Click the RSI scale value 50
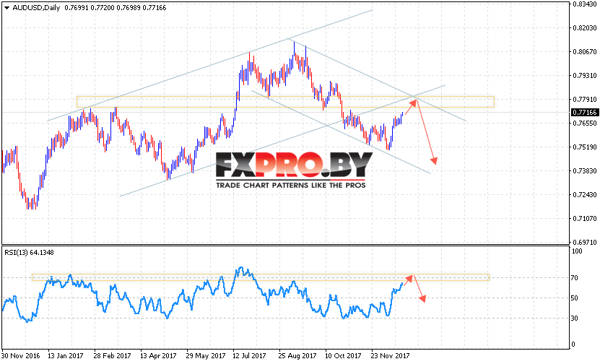Image resolution: width=600 pixels, height=364 pixels. point(575,298)
